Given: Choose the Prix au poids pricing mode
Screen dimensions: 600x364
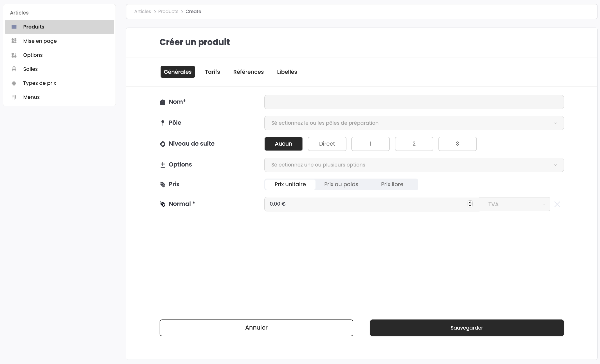Looking at the screenshot, I should 341,184.
